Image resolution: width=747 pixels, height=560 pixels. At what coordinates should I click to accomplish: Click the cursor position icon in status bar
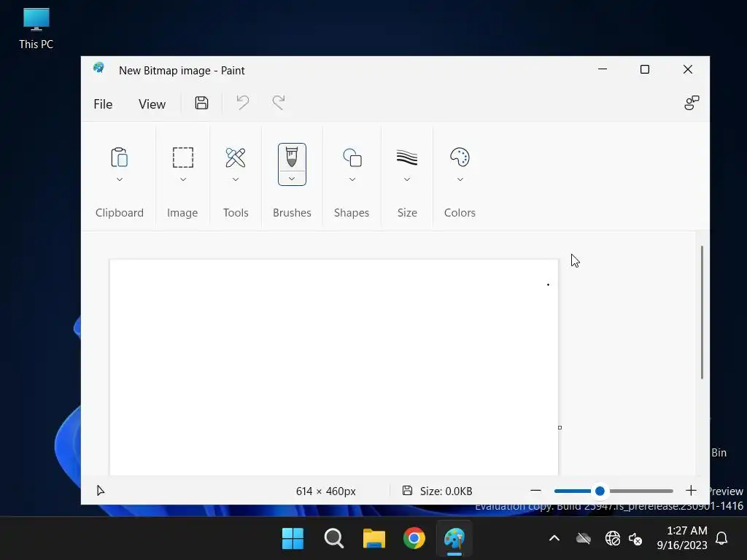[101, 491]
